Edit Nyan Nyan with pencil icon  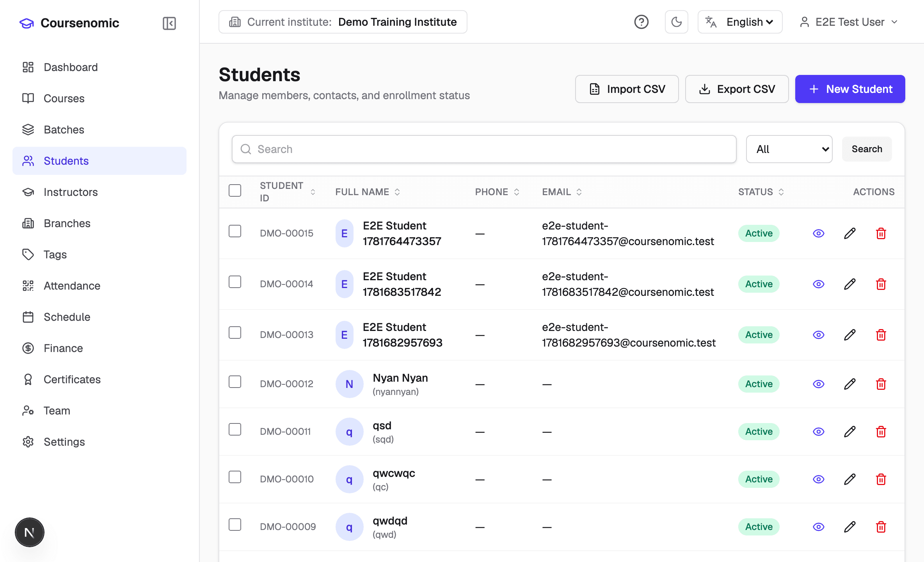tap(849, 384)
